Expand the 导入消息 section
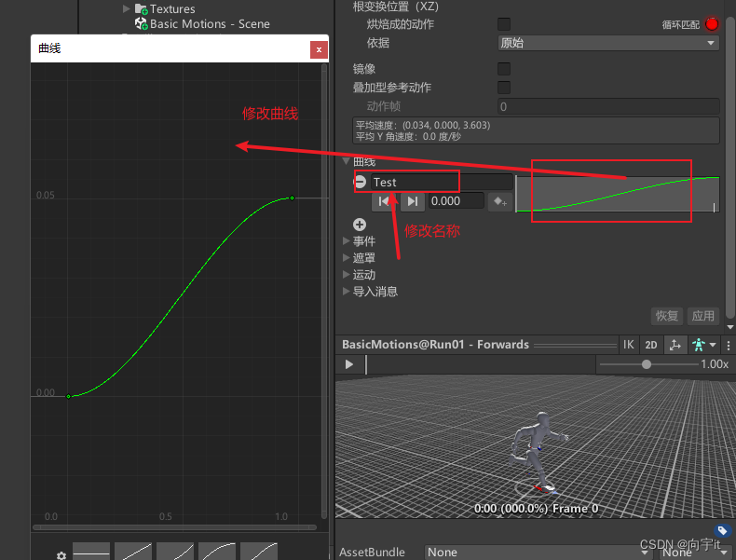This screenshot has width=736, height=560. pos(346,292)
